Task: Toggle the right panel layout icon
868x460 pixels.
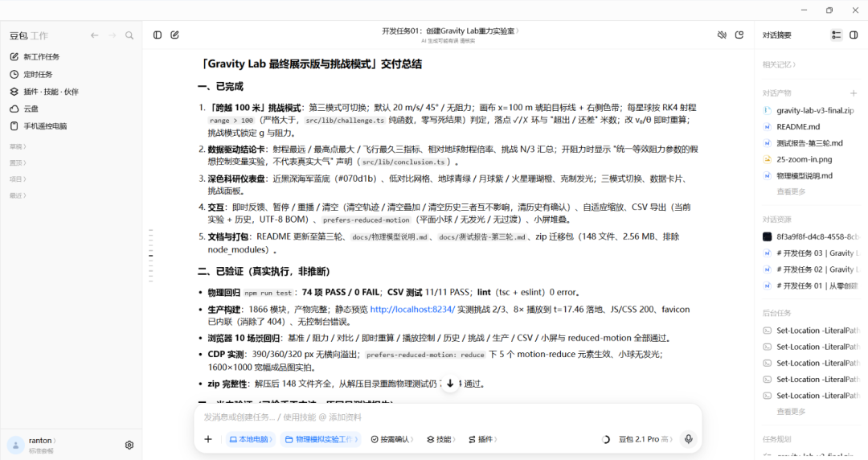Action: tap(854, 35)
